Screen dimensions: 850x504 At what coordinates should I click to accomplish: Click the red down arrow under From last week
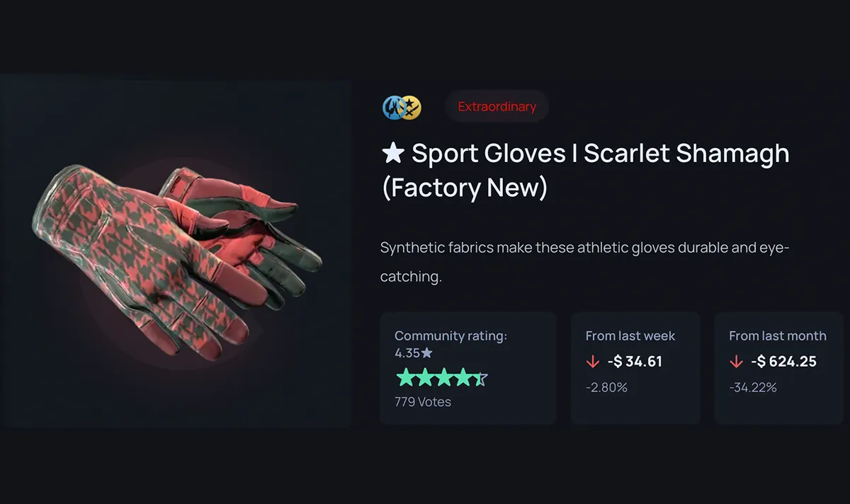pyautogui.click(x=593, y=362)
